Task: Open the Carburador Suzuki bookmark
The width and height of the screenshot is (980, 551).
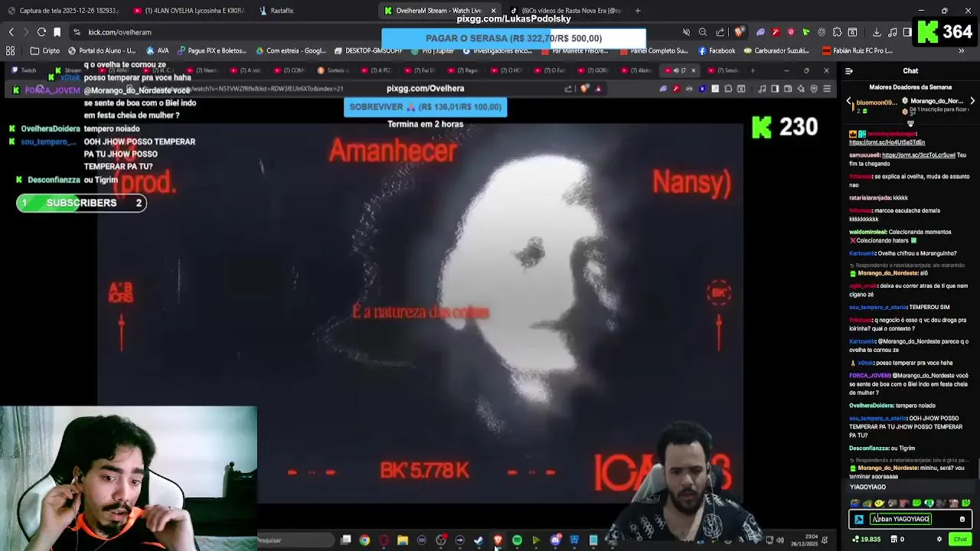Action: coord(776,51)
